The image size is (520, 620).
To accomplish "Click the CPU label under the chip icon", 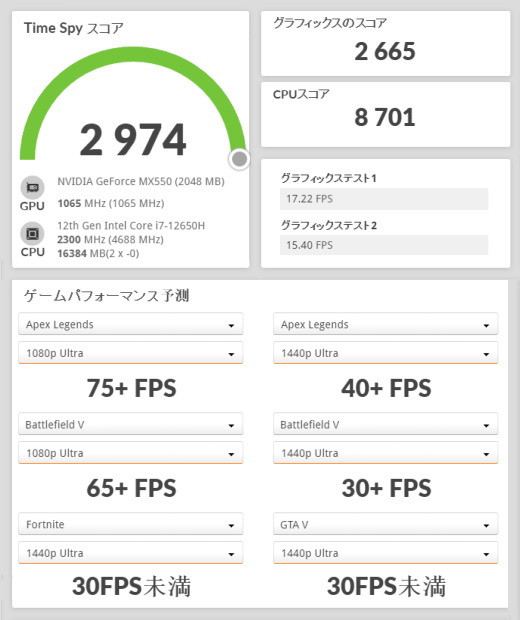I will coord(32,252).
